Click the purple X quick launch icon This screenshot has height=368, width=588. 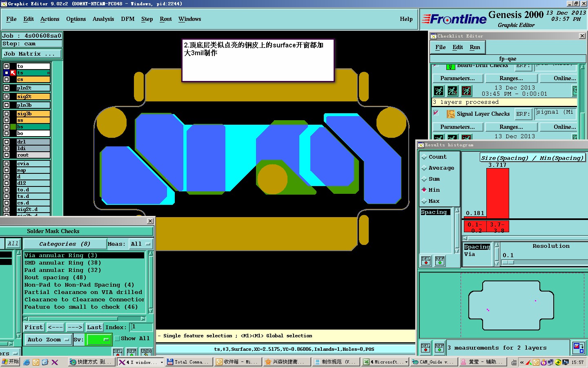55,362
